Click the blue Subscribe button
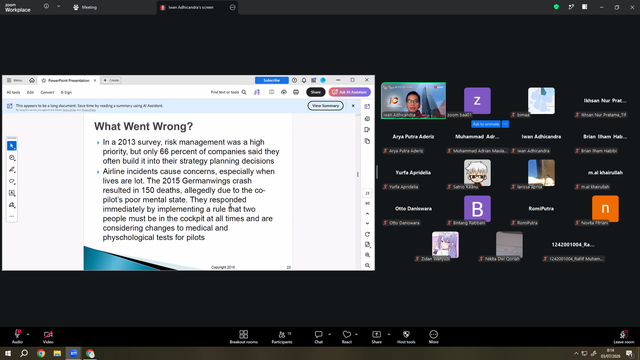This screenshot has height=360, width=640. (271, 80)
